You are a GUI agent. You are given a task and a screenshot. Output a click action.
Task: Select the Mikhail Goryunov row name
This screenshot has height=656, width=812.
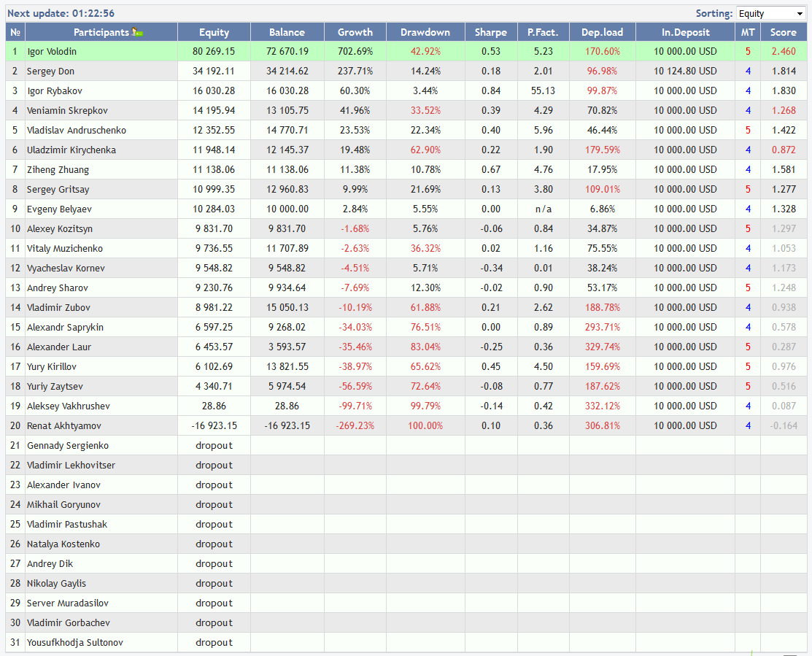tap(63, 503)
